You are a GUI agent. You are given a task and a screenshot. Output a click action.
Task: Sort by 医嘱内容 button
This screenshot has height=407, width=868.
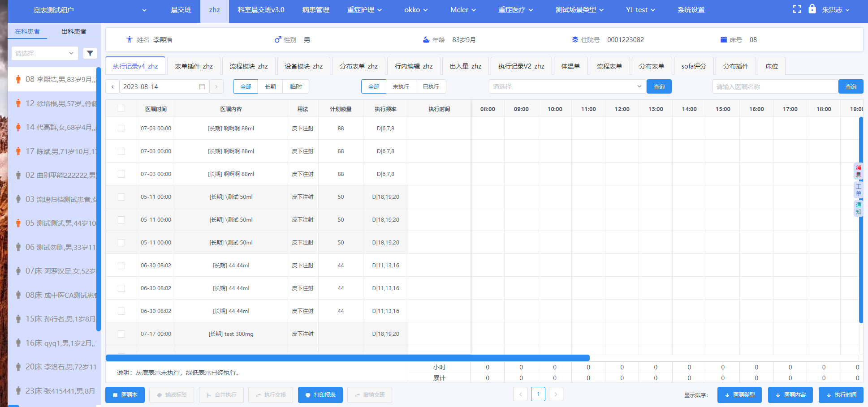(790, 395)
